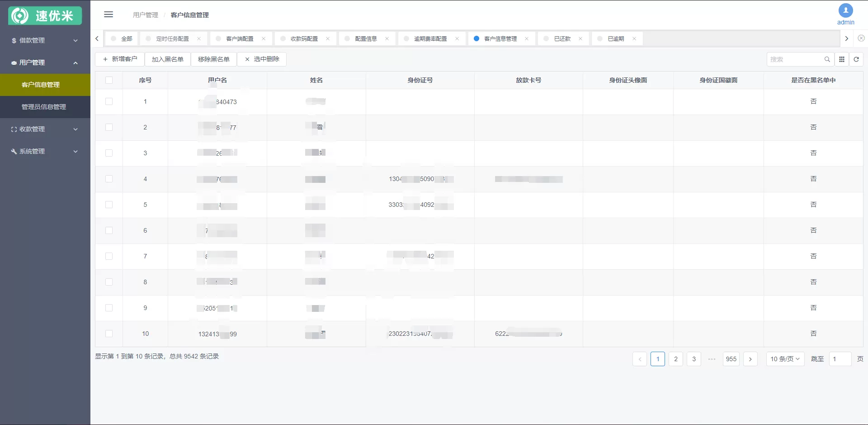Click the column settings grid icon

click(x=842, y=59)
